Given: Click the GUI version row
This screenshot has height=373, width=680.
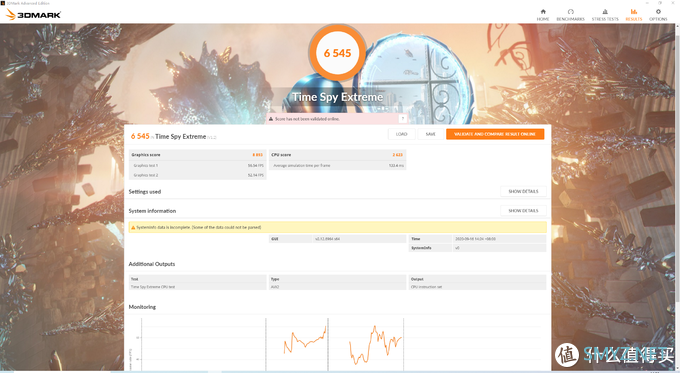Looking at the screenshot, I should click(x=337, y=239).
